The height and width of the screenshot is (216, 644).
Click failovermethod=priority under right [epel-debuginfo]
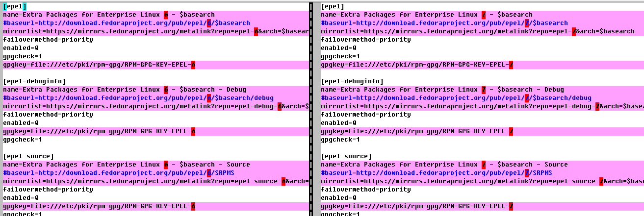click(366, 115)
